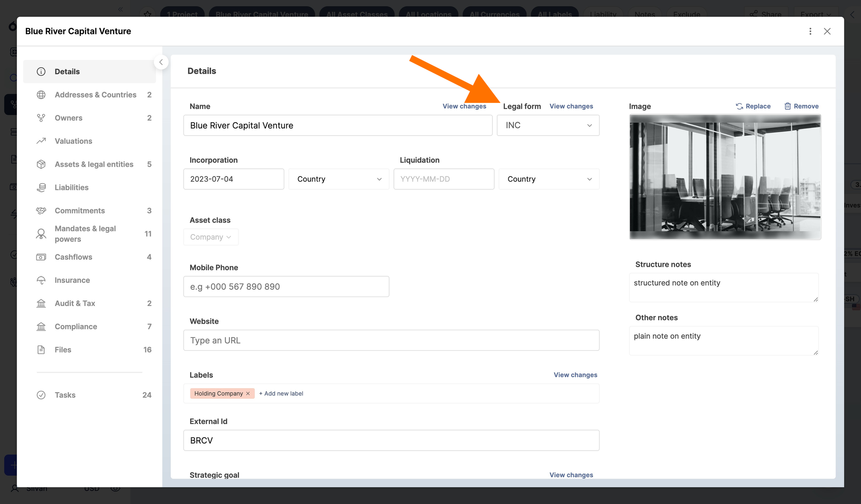Click the Details sidebar icon
This screenshot has width=861, height=504.
pos(41,71)
